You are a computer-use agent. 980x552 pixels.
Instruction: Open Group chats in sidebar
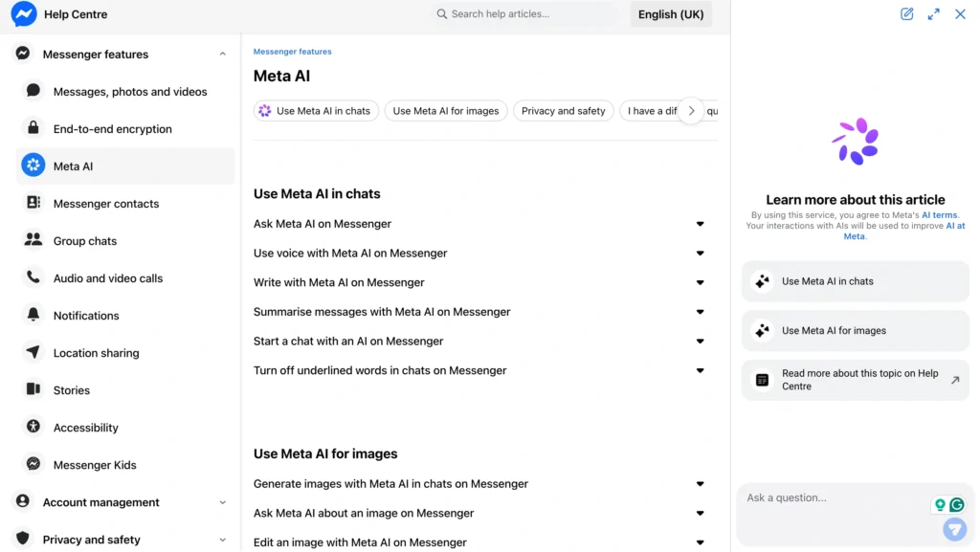point(125,240)
